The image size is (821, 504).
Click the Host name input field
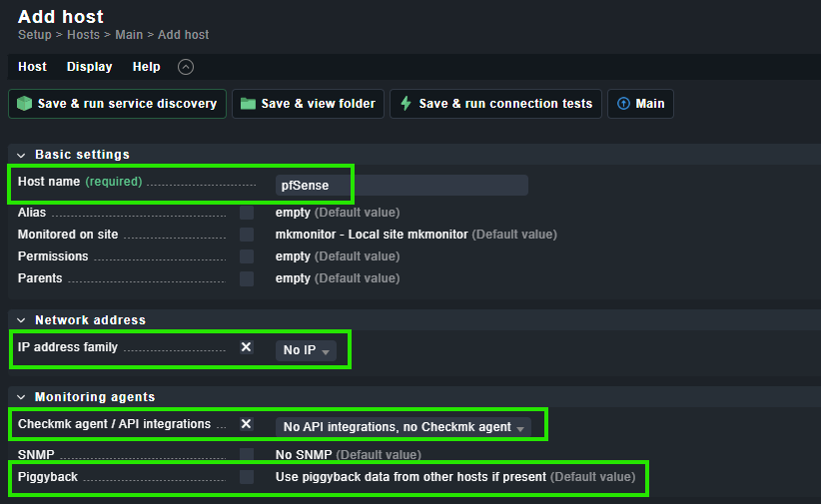point(401,186)
